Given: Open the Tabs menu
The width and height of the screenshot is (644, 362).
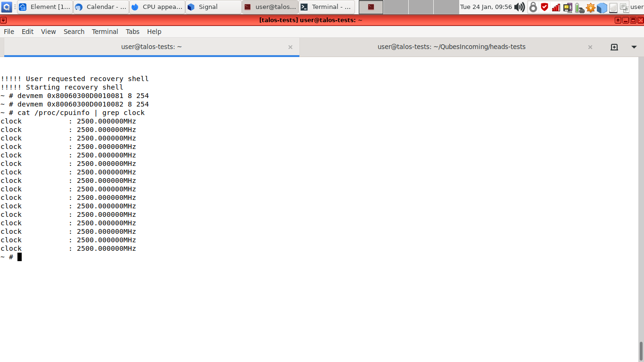Looking at the screenshot, I should [132, 32].
